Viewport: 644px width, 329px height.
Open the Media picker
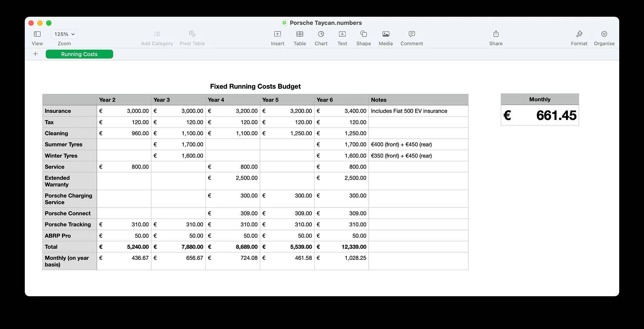(386, 34)
